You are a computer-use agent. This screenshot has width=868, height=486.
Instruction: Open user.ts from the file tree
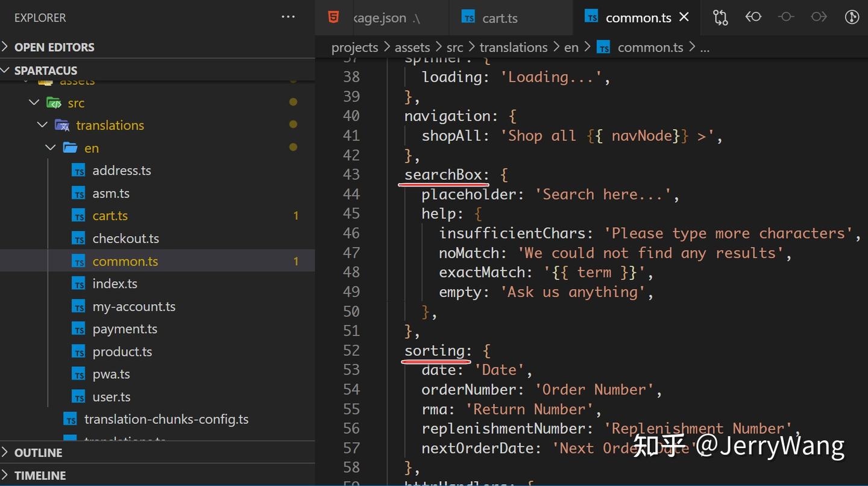pyautogui.click(x=112, y=397)
